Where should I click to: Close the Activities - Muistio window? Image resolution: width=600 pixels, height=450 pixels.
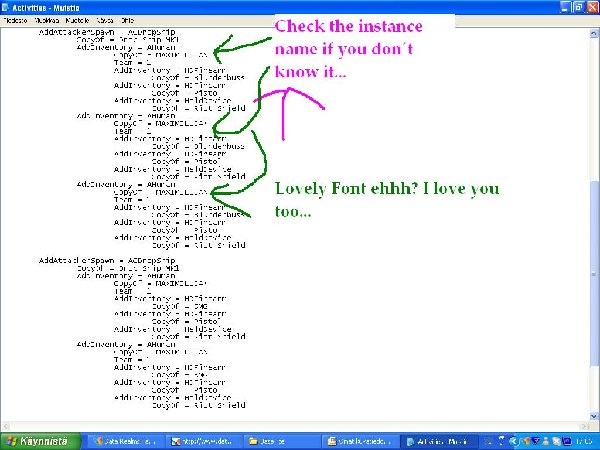tap(591, 7)
